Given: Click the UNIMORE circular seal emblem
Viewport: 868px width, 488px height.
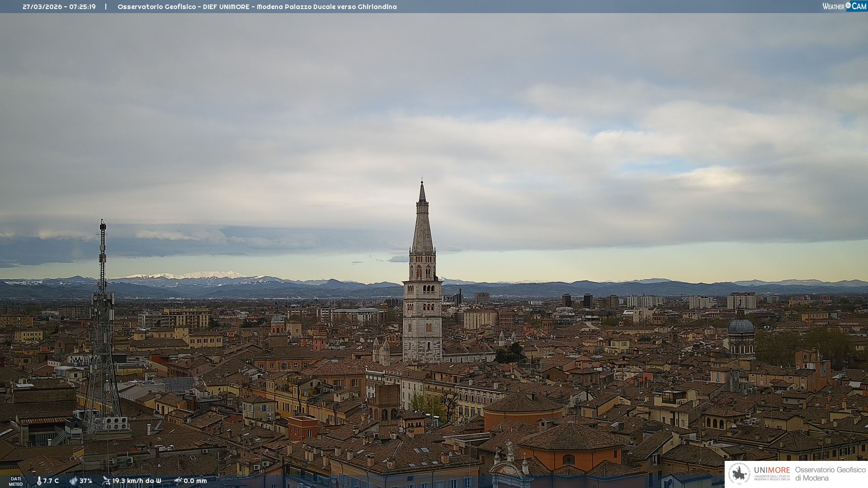Looking at the screenshot, I should coord(739,474).
